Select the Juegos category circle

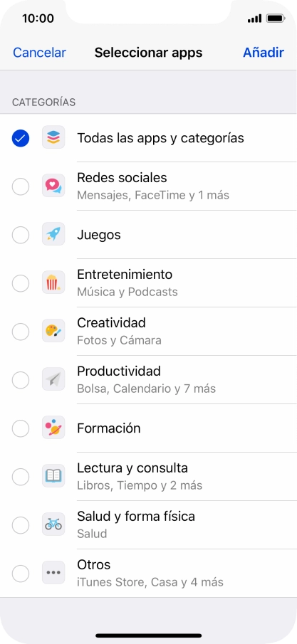tap(21, 235)
